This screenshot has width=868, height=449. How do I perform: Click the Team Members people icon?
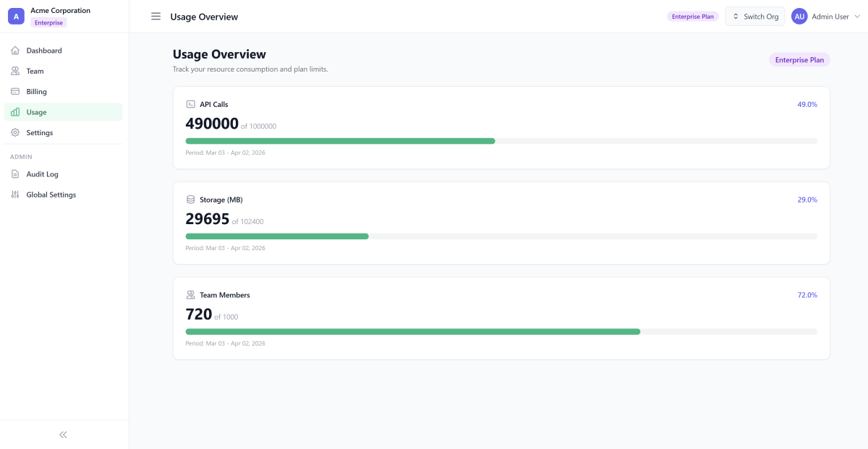click(x=190, y=294)
